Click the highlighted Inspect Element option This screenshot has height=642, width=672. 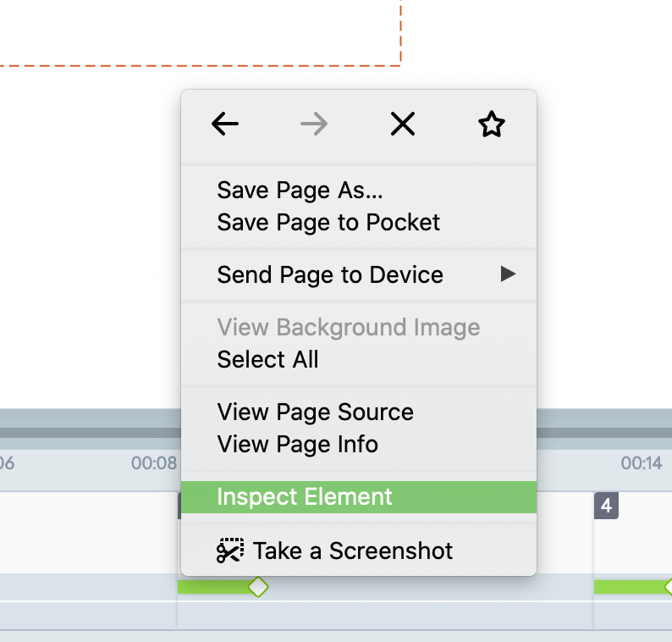tap(305, 497)
